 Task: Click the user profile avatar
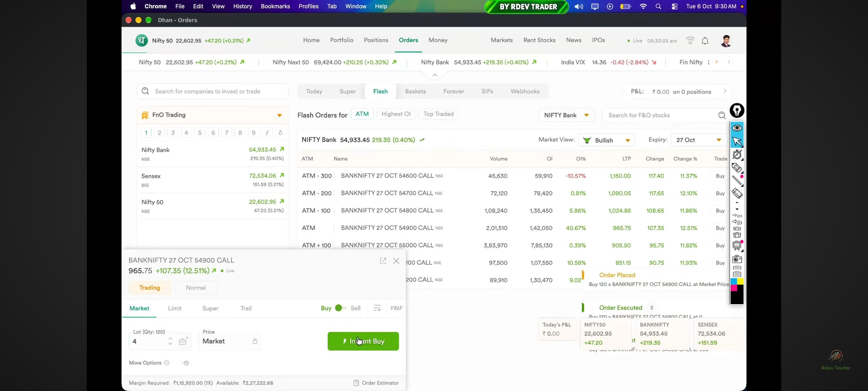pyautogui.click(x=726, y=41)
